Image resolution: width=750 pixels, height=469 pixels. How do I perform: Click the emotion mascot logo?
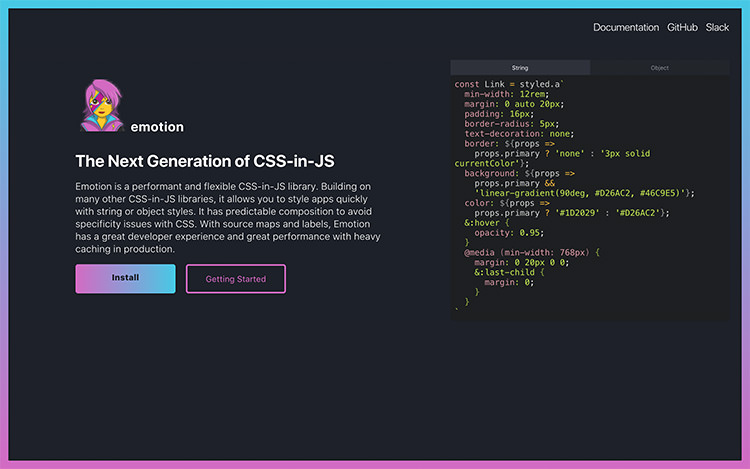[102, 105]
